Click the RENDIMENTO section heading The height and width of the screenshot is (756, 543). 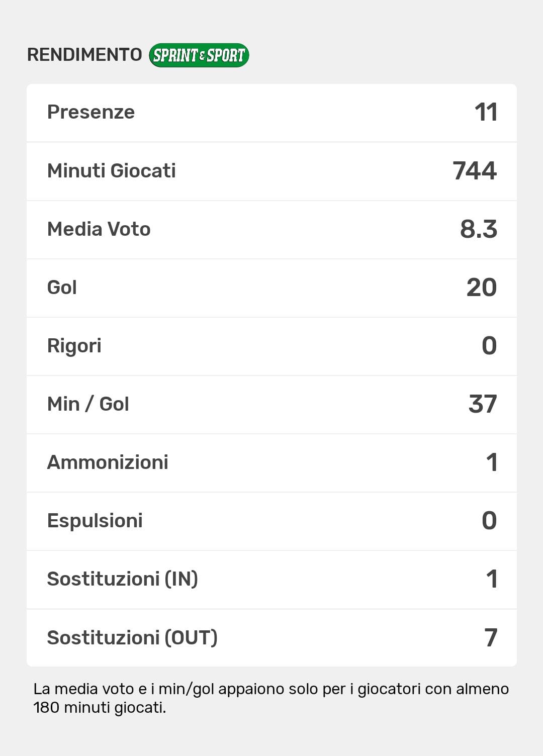84,55
